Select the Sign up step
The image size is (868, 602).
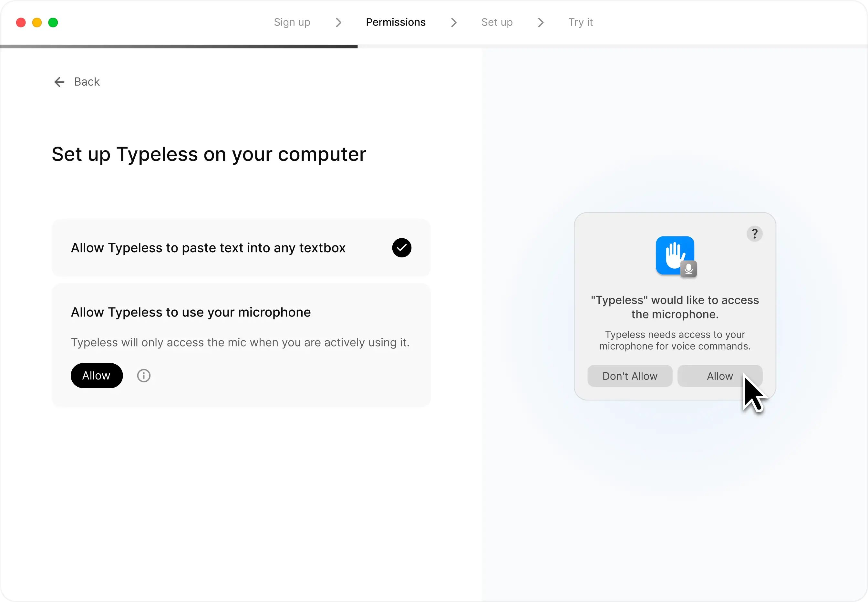pos(292,22)
